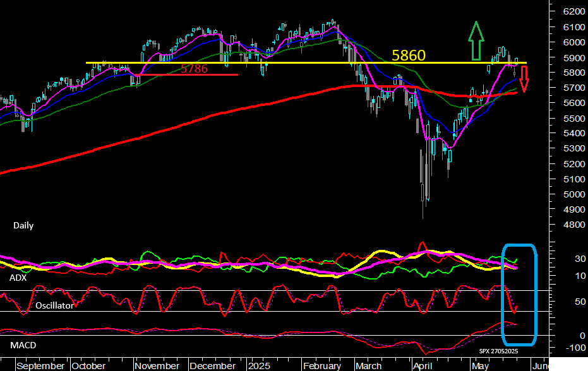Click the 6000 price level label
Screen dimensions: 588x371
point(573,42)
